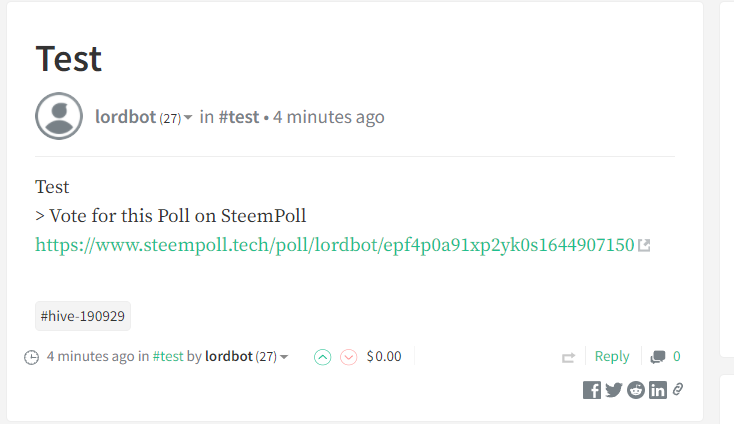Open comments bubble icon
Screen dimensions: 734x424
coord(658,357)
